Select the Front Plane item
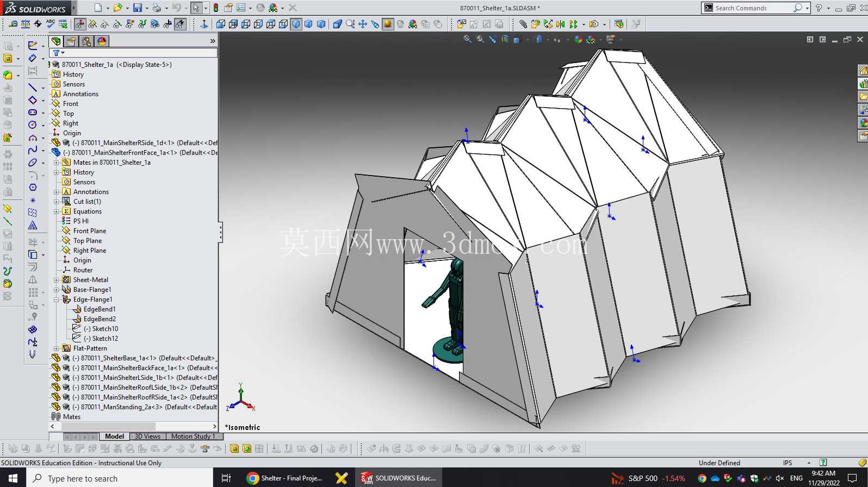The height and width of the screenshot is (487, 868). 90,231
